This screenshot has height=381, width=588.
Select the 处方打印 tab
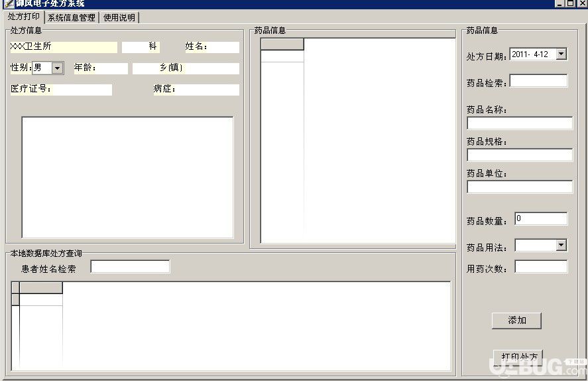[24, 17]
